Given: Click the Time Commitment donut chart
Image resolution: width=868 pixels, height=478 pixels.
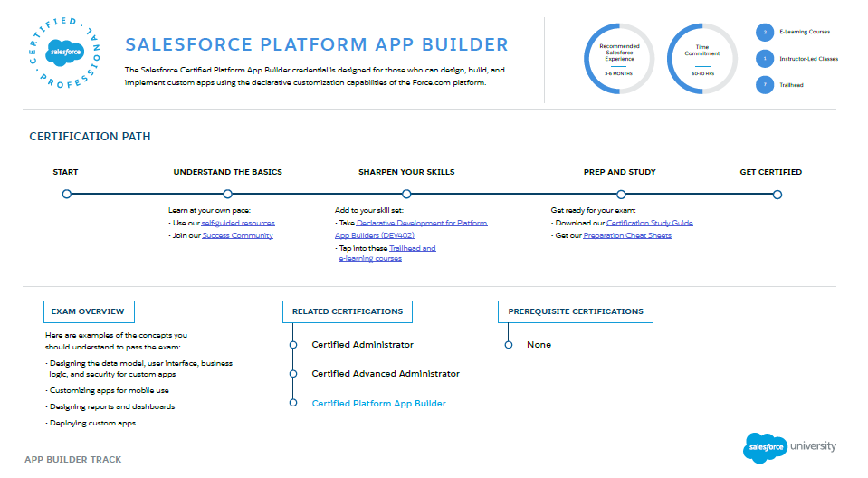Looking at the screenshot, I should click(x=702, y=59).
